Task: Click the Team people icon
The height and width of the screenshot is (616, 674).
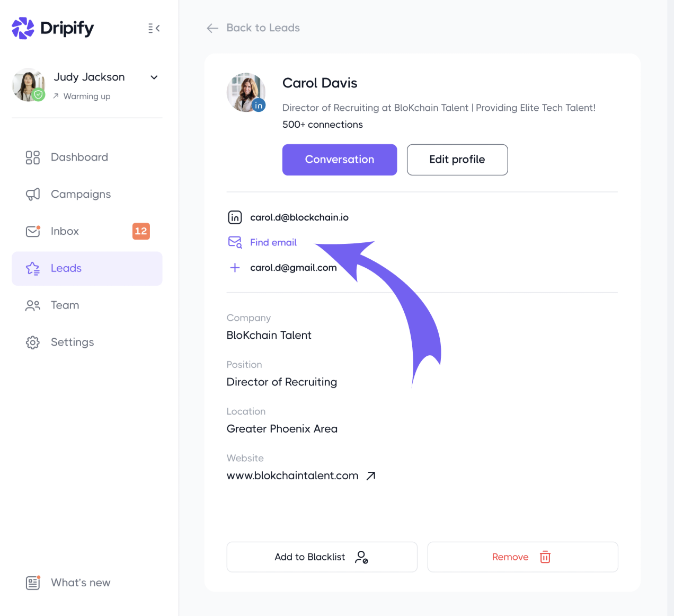Action: click(33, 305)
